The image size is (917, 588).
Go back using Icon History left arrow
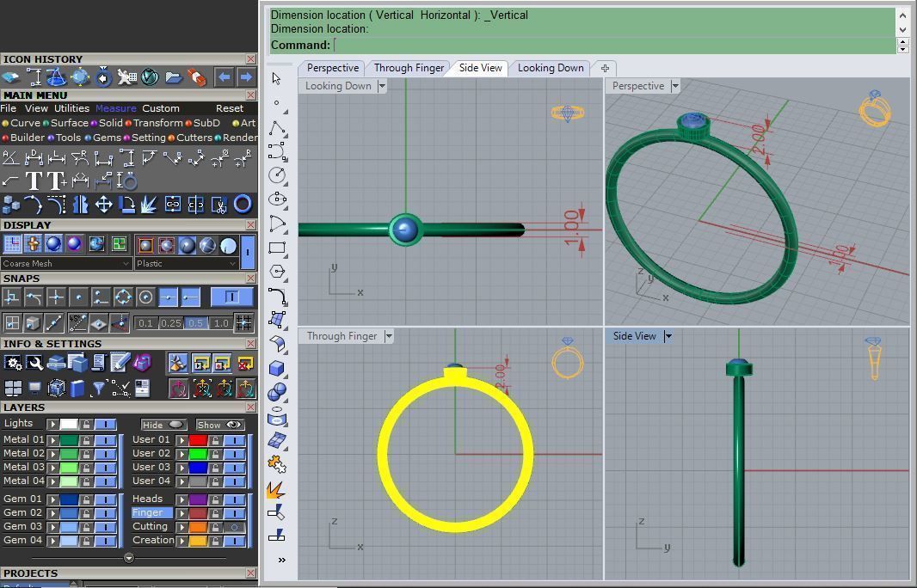pyautogui.click(x=224, y=77)
